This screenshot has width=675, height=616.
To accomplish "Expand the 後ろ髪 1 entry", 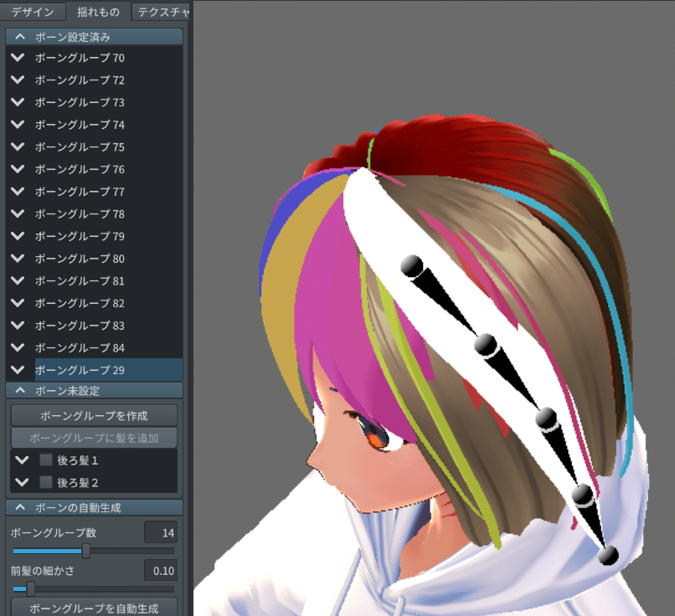I will point(22,460).
